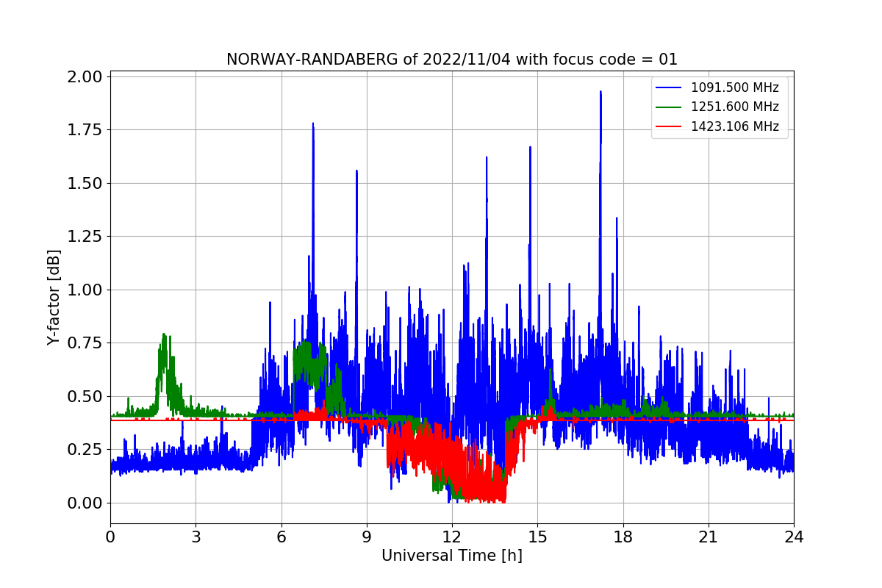Image resolution: width=882 pixels, height=588 pixels.
Task: Click the 1.25 y-axis tick label
Action: [86, 237]
